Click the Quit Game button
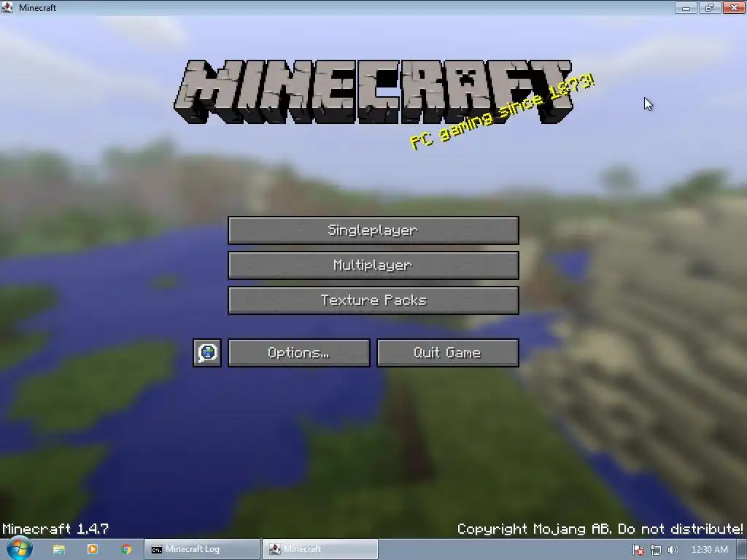 448,353
